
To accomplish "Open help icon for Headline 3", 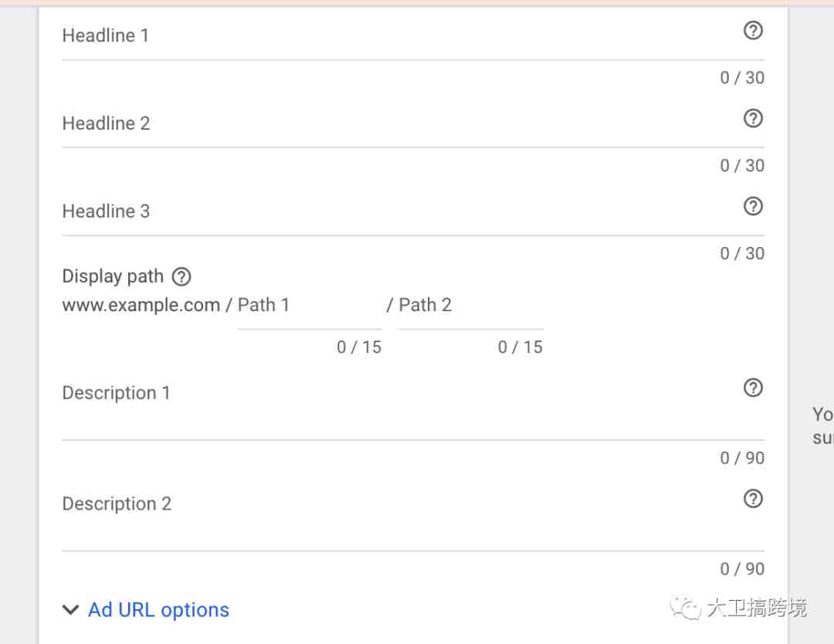I will tap(753, 206).
